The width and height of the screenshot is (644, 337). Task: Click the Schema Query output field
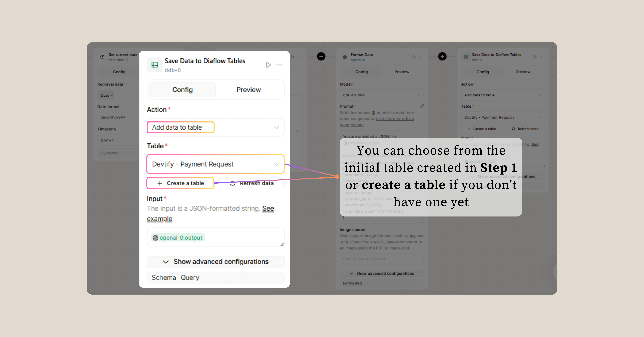[216, 277]
